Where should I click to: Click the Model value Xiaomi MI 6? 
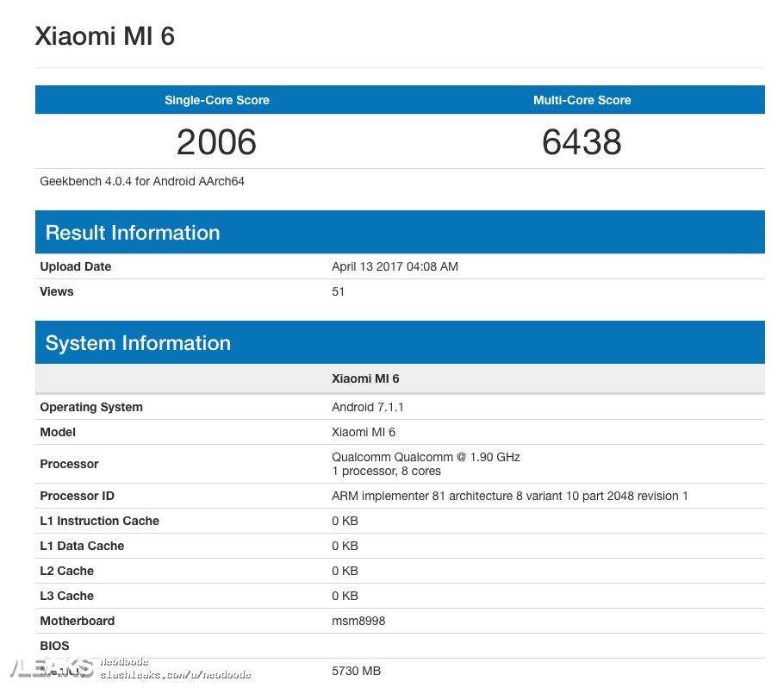[x=363, y=432]
